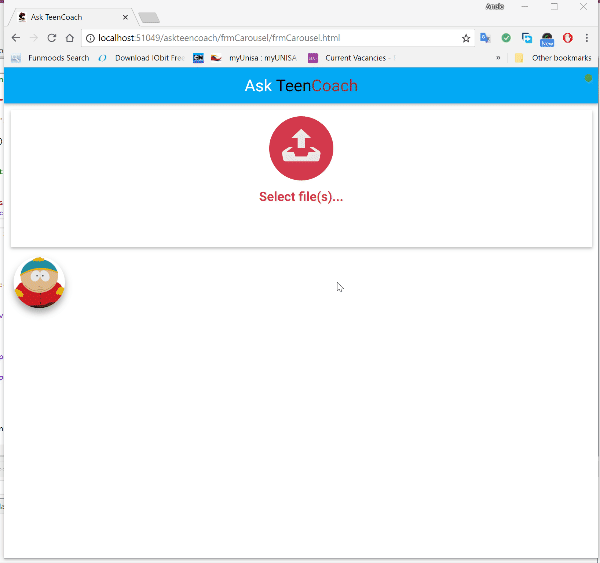Click the Ask TeenCoach header title
The height and width of the screenshot is (563, 600).
(301, 86)
